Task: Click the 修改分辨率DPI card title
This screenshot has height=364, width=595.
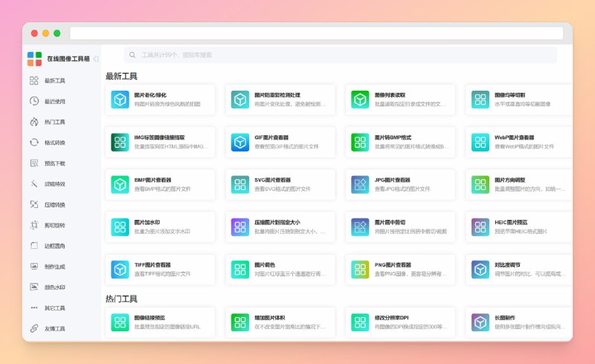Action: 391,318
